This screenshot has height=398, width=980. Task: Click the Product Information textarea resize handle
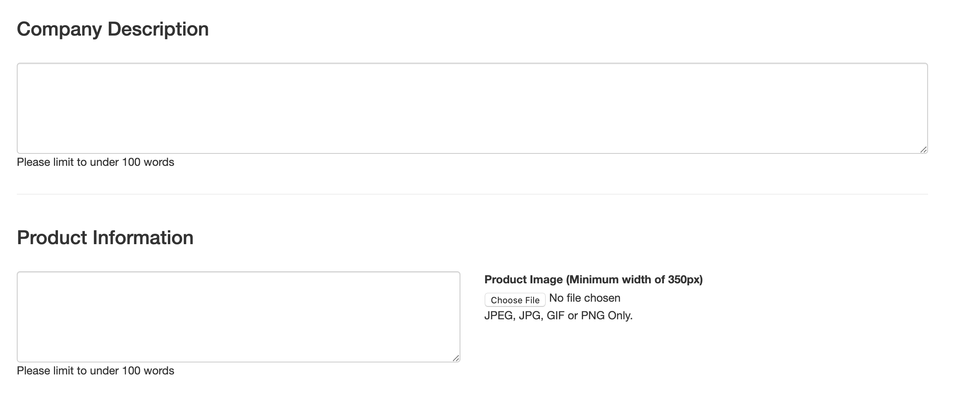[x=456, y=358]
